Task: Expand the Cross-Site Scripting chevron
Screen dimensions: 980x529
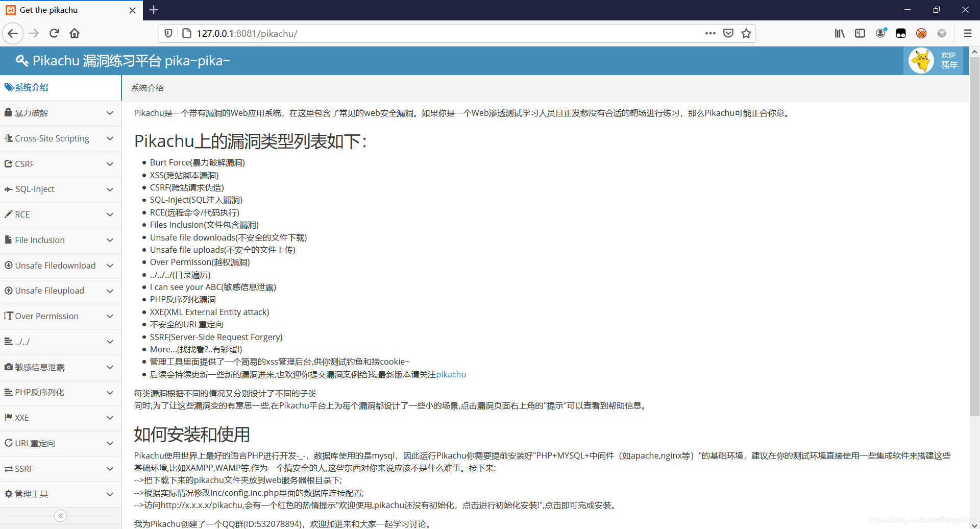Action: pyautogui.click(x=110, y=138)
